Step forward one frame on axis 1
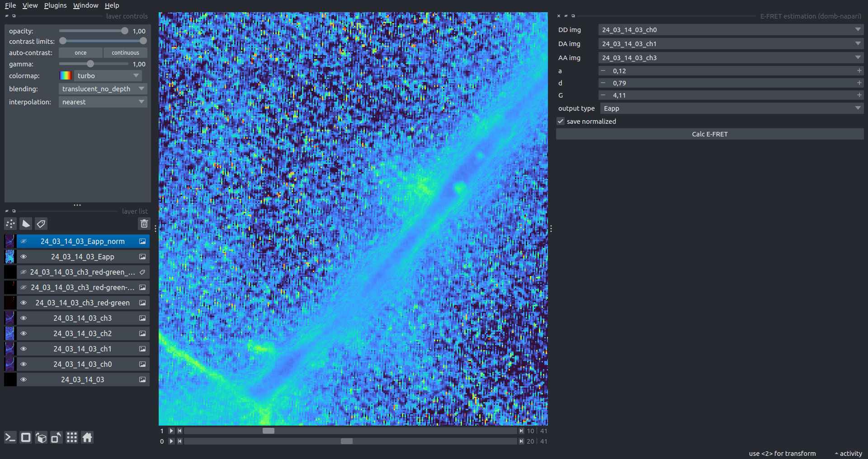Viewport: 868px width, 459px height. pyautogui.click(x=521, y=431)
